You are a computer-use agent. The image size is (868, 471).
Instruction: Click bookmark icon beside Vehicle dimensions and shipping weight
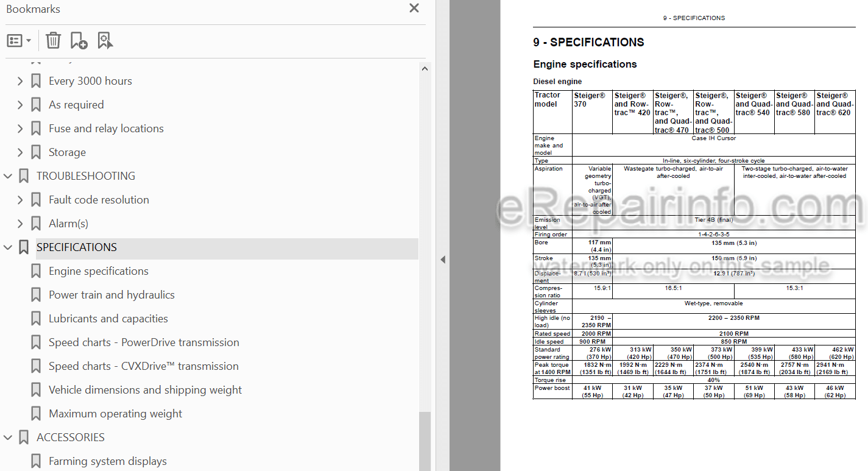click(36, 390)
